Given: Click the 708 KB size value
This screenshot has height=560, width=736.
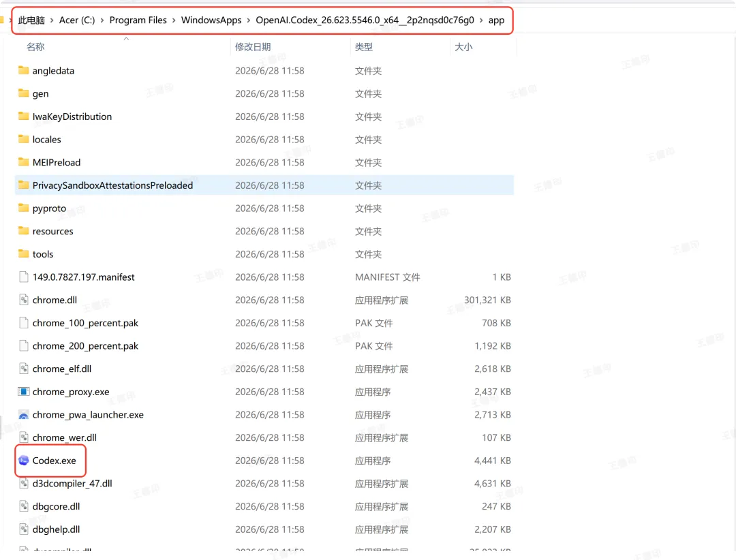Looking at the screenshot, I should point(496,323).
